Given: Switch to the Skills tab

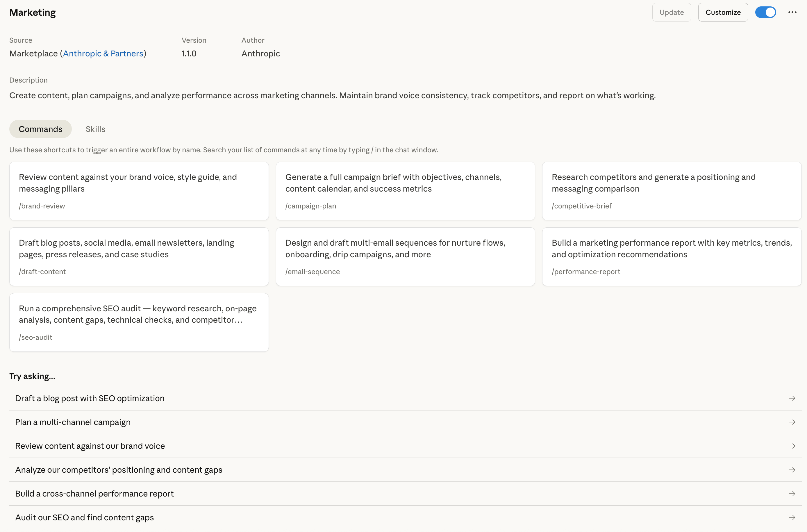Looking at the screenshot, I should coord(95,129).
